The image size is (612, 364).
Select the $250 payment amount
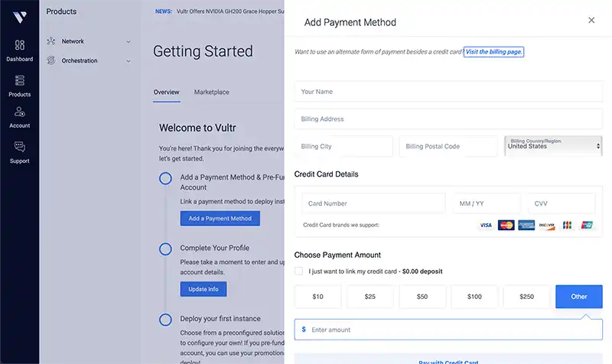[526, 297]
